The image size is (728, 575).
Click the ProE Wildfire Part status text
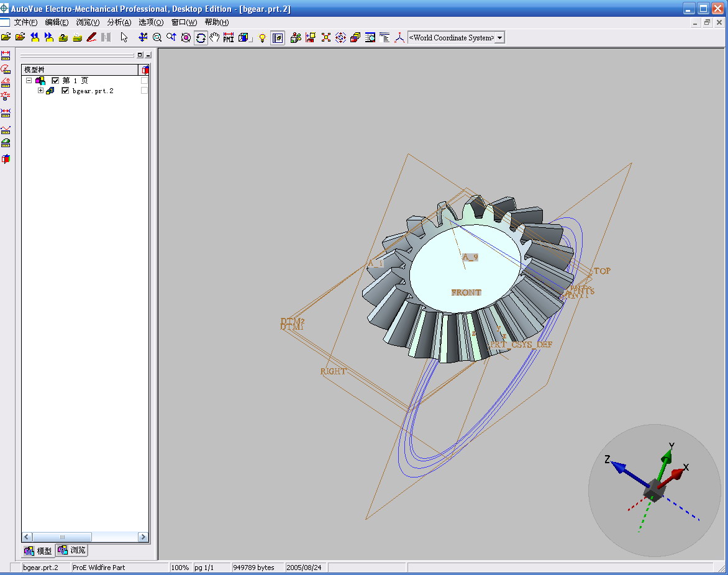[99, 568]
